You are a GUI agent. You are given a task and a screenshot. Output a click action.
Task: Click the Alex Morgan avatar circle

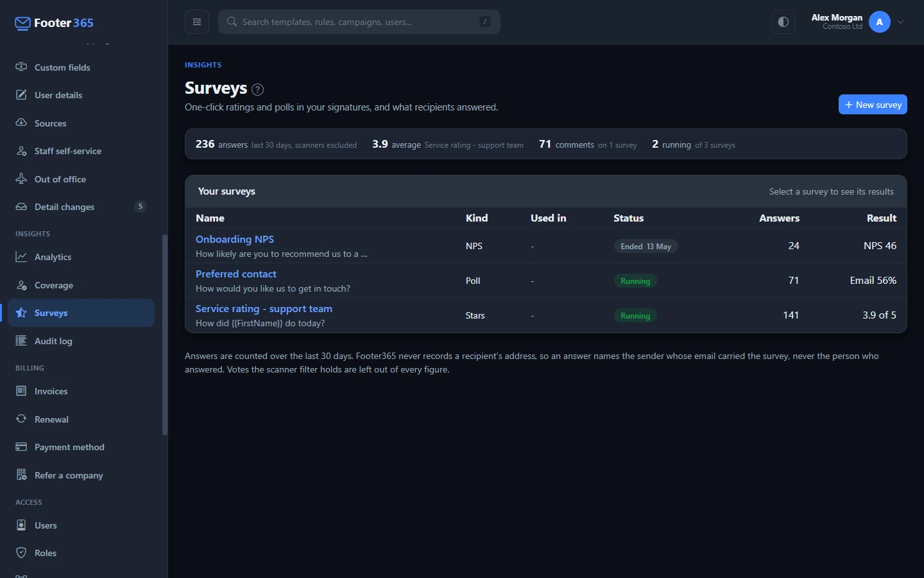click(879, 22)
